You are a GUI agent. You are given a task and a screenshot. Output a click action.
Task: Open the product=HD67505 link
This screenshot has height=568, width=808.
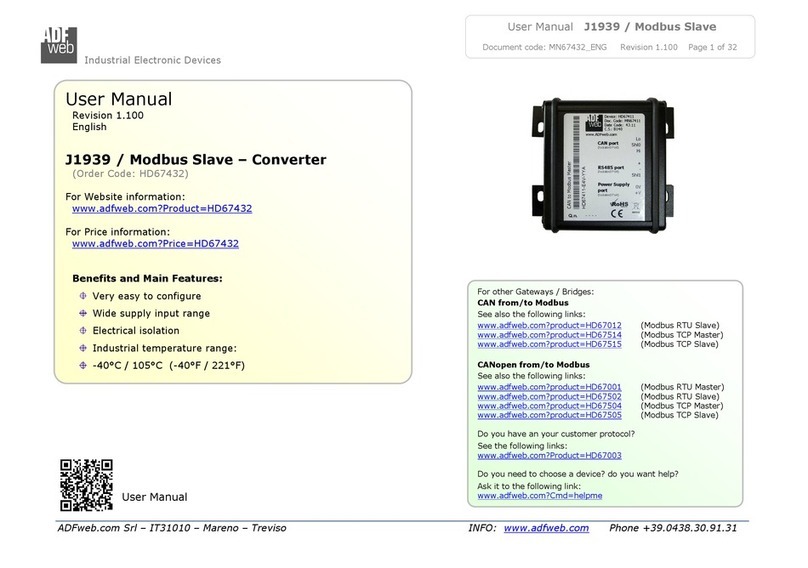tap(549, 415)
